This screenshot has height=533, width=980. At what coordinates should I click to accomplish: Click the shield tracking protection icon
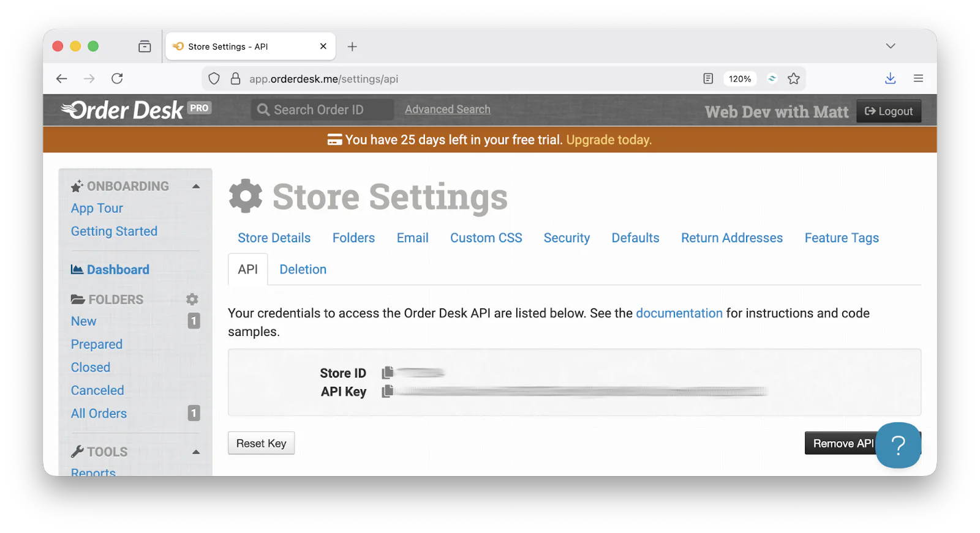[x=214, y=78]
